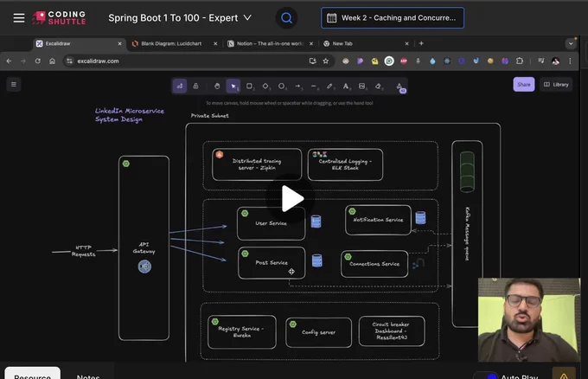The height and width of the screenshot is (379, 588).
Task: Open the blue water drop extension
Action: pos(432,61)
